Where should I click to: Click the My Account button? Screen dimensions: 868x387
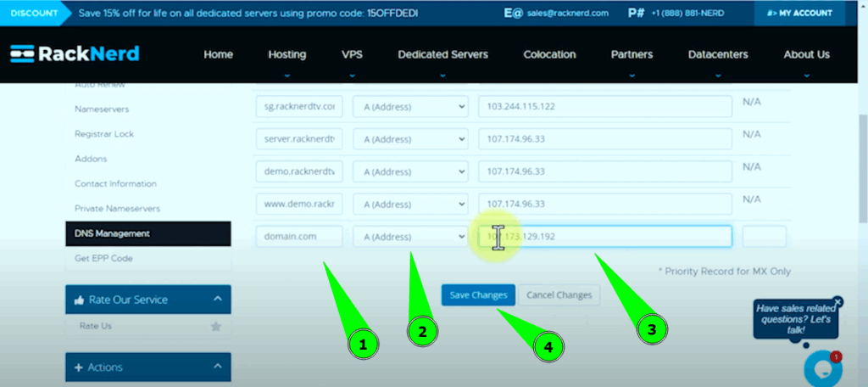click(799, 13)
